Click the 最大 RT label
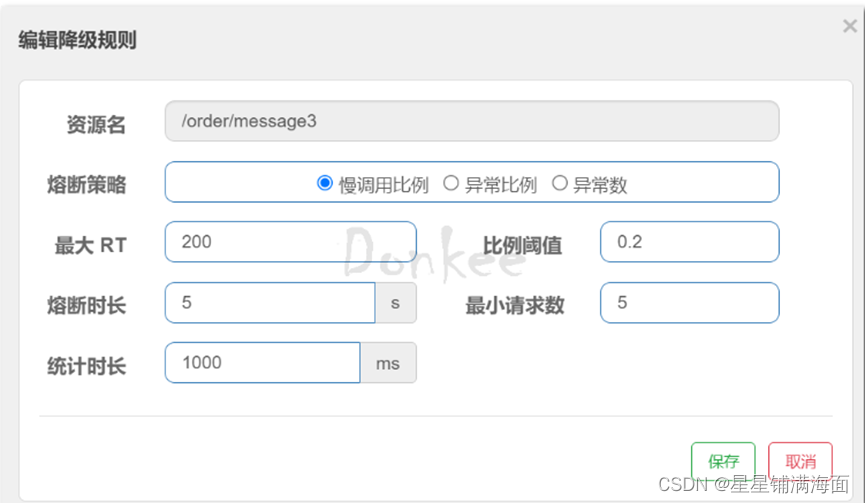The image size is (865, 503). click(90, 245)
